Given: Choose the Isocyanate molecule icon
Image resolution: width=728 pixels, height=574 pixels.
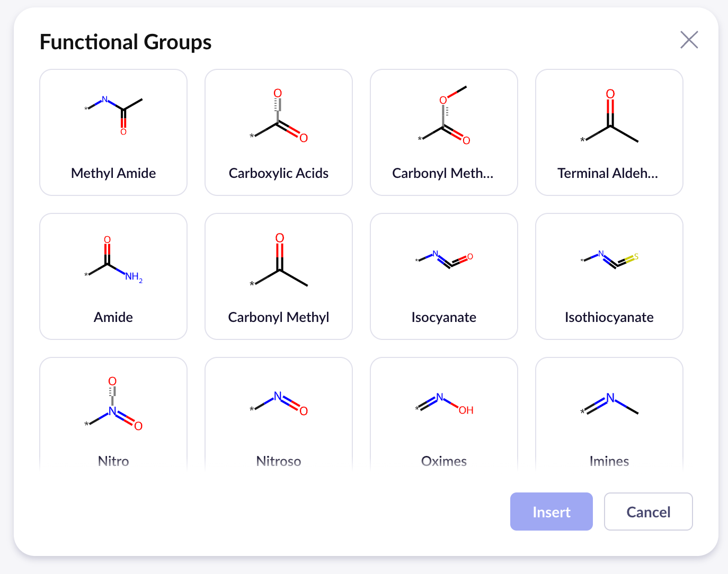Looking at the screenshot, I should pyautogui.click(x=444, y=259).
